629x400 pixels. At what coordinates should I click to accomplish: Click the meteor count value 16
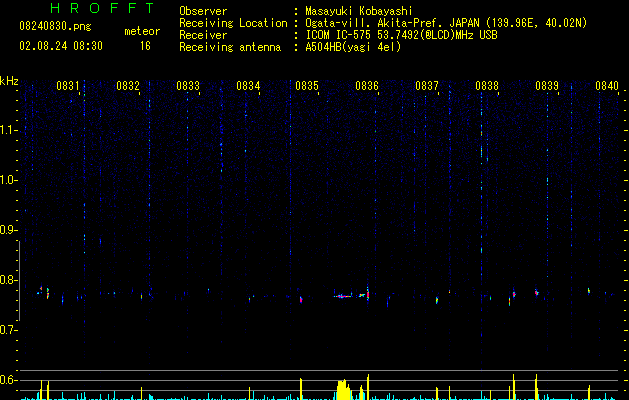[145, 46]
